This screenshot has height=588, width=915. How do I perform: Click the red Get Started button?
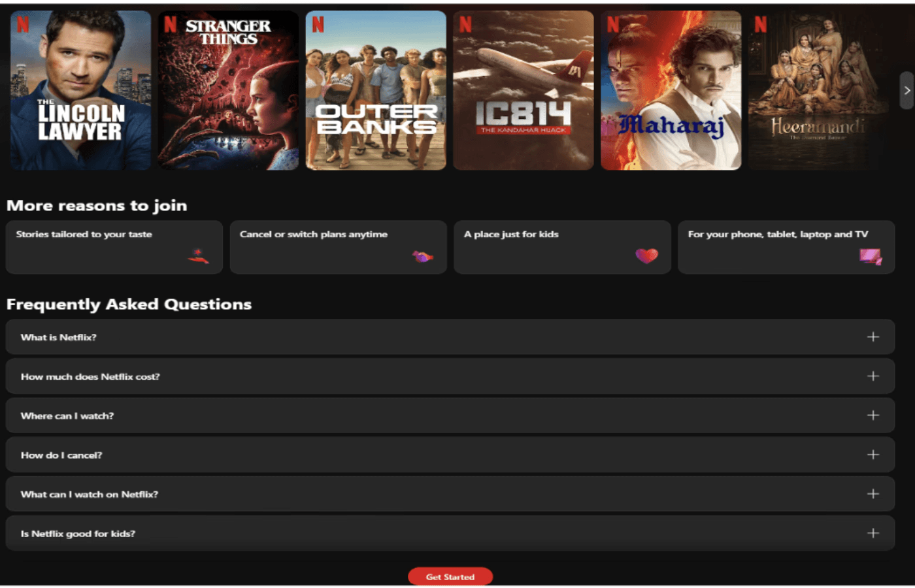(x=450, y=576)
